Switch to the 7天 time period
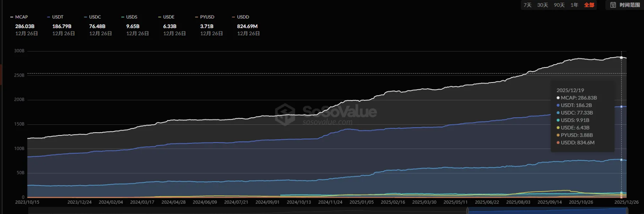The height and width of the screenshot is (214, 644). [527, 5]
